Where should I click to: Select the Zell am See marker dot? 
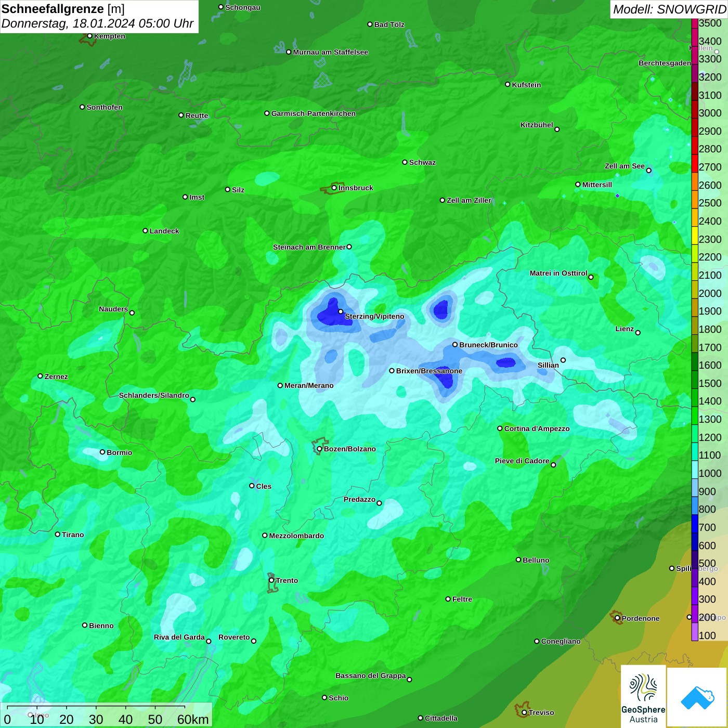pos(648,171)
